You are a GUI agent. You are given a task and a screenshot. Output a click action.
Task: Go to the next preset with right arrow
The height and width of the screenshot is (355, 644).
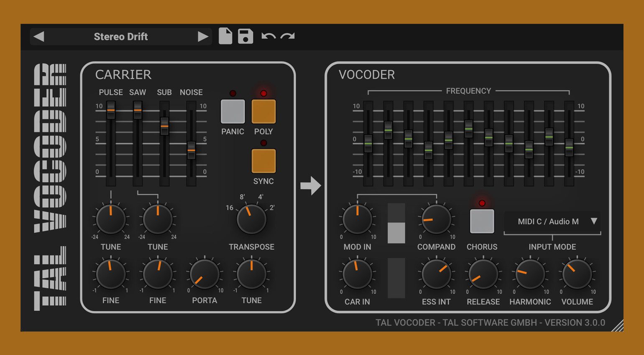point(203,37)
